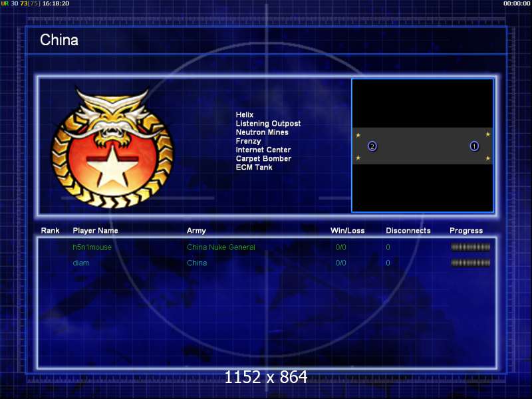The height and width of the screenshot is (399, 532).
Task: Click the load progress bar for h5n1mouse
Action: pyautogui.click(x=471, y=247)
